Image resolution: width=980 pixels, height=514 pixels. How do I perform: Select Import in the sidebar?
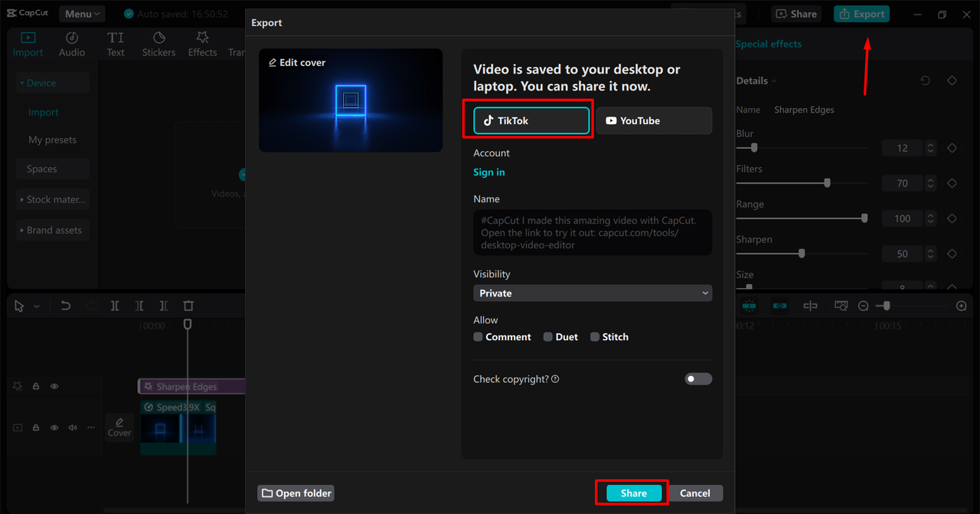pos(44,112)
